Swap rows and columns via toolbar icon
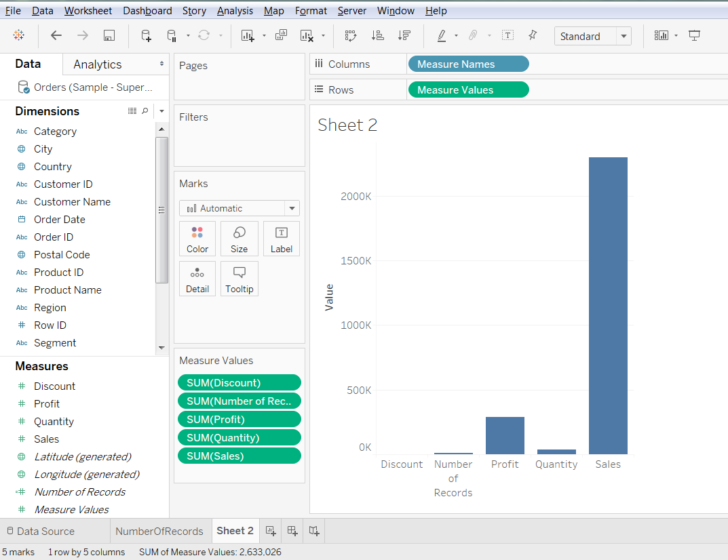 [x=351, y=36]
